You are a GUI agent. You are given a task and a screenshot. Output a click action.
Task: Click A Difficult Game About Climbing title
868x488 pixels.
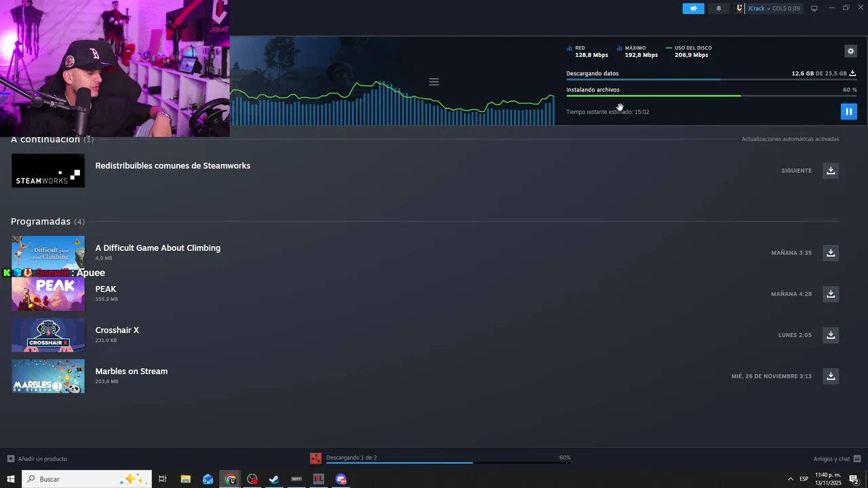[157, 247]
